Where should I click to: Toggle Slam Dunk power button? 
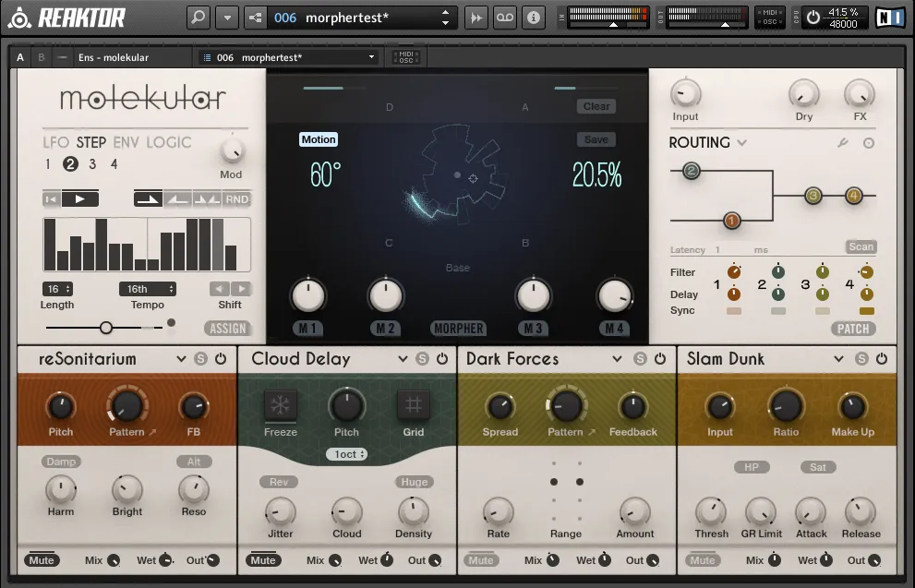pos(882,359)
